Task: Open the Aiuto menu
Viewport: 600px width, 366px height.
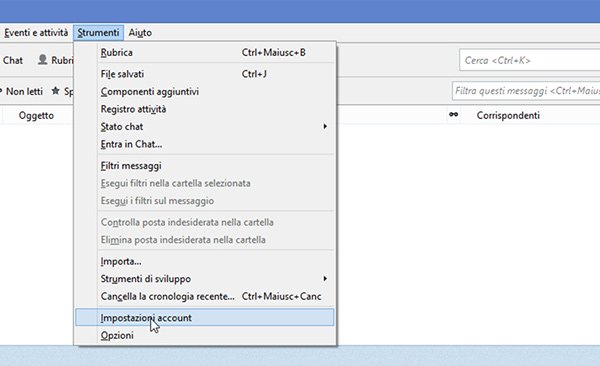Action: [x=140, y=33]
